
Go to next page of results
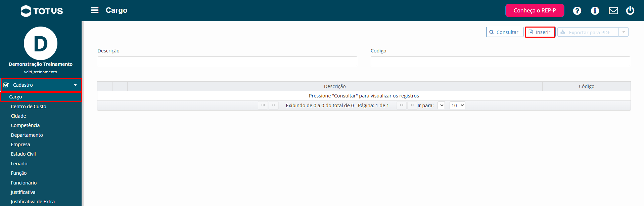coord(402,105)
